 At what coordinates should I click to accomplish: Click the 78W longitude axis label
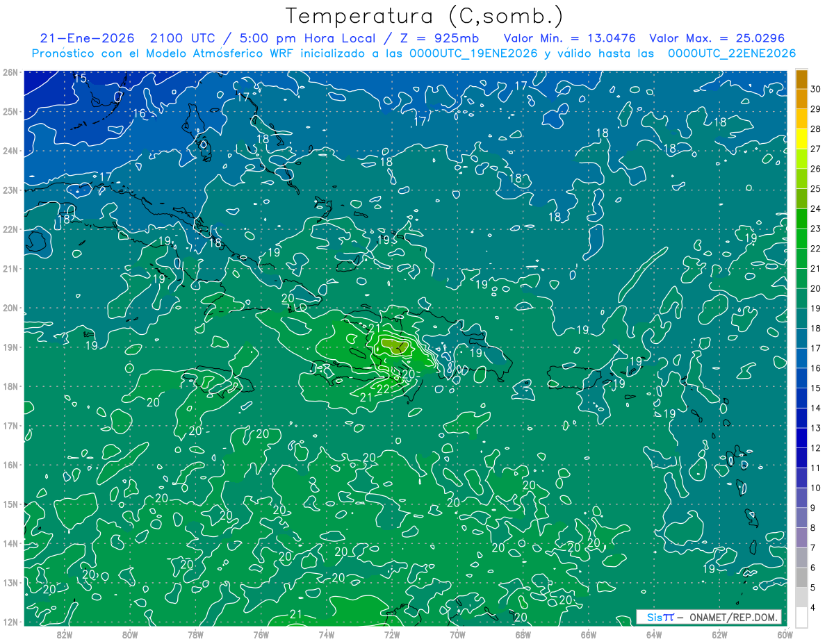(x=195, y=634)
